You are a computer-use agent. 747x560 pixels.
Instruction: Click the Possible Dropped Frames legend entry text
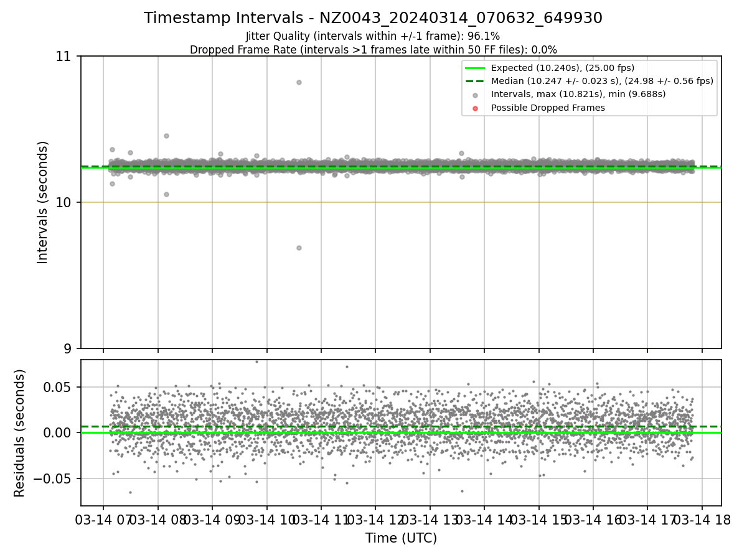coord(548,108)
